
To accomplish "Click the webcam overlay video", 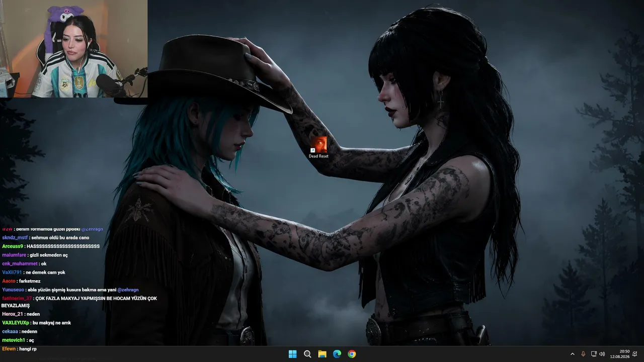I will 73,49.
